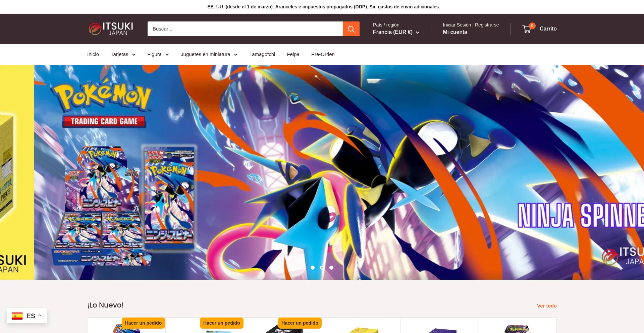Click the first Hacer un pedido badge
The width and height of the screenshot is (644, 333).
tap(143, 323)
